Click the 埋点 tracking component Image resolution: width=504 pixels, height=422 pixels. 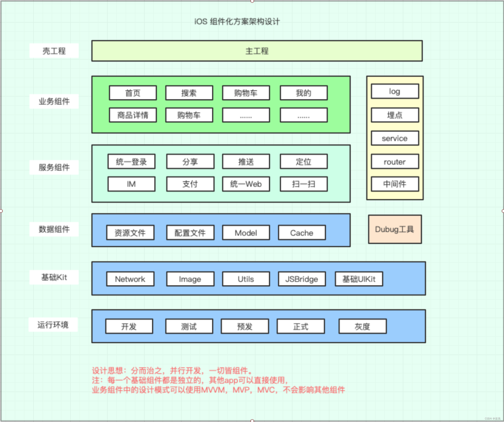click(395, 116)
